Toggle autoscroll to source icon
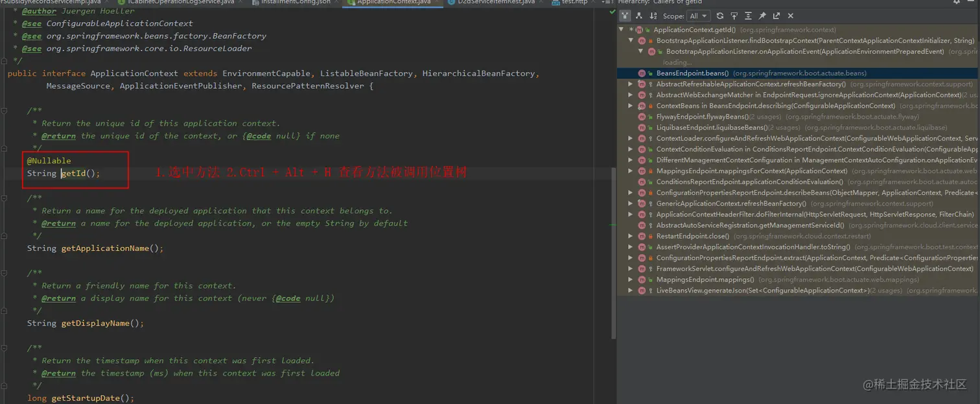 click(x=735, y=16)
